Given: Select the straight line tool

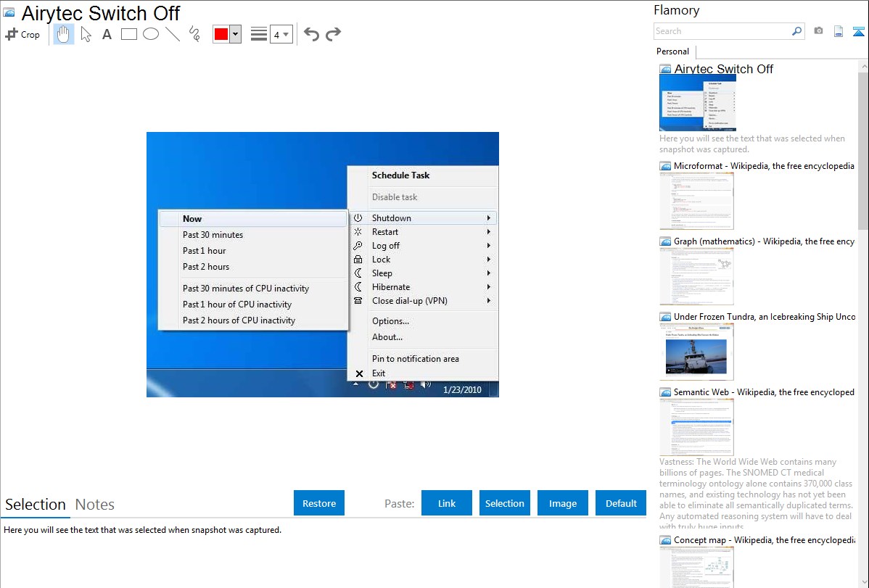Looking at the screenshot, I should (x=173, y=34).
